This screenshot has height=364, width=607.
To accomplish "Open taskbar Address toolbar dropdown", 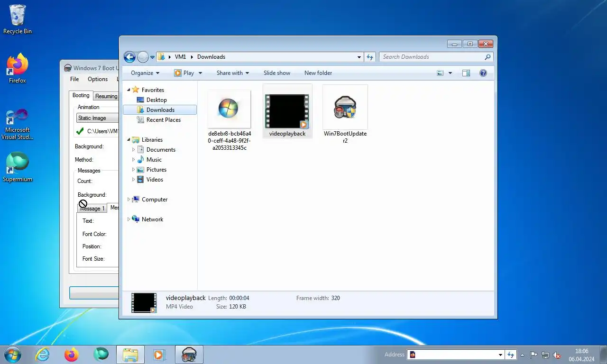I will click(500, 355).
